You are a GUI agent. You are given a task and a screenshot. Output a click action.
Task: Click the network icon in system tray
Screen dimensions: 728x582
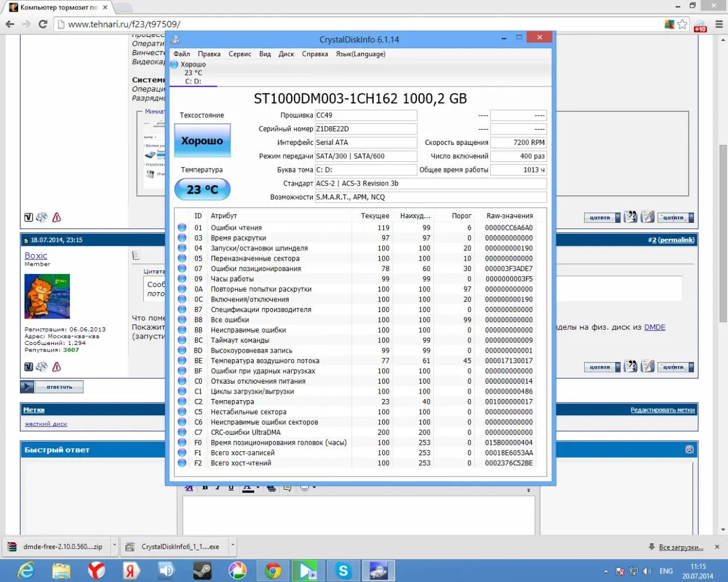(633, 571)
